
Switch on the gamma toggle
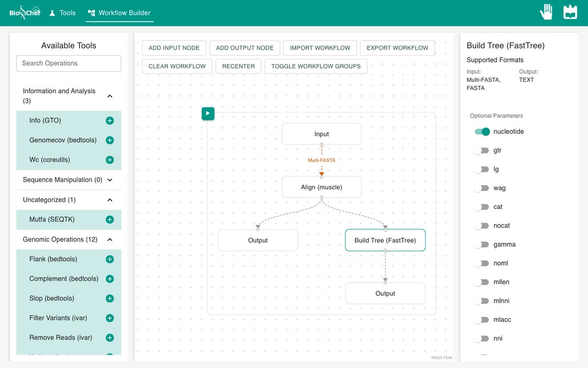click(x=482, y=244)
